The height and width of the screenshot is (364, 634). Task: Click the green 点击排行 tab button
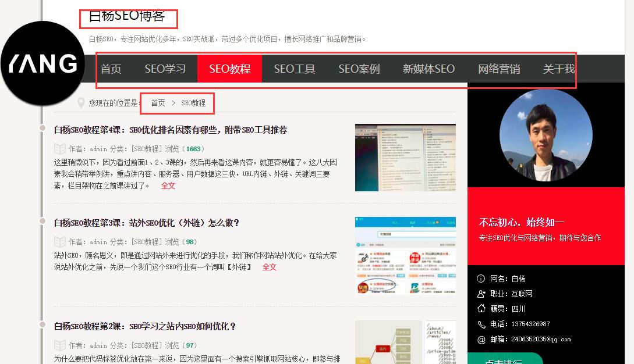click(505, 359)
